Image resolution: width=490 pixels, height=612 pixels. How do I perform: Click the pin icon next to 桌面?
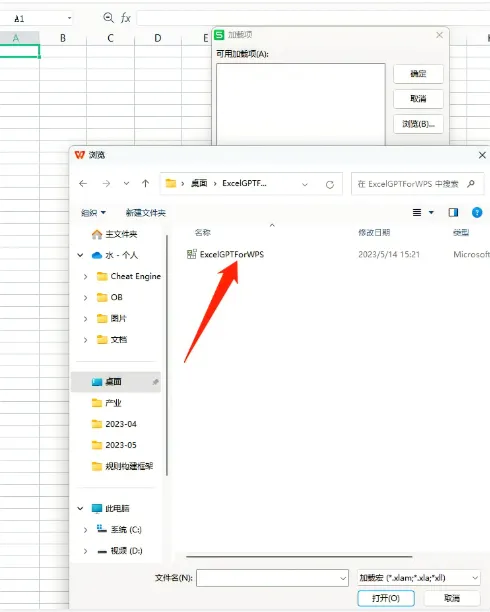[x=155, y=382]
